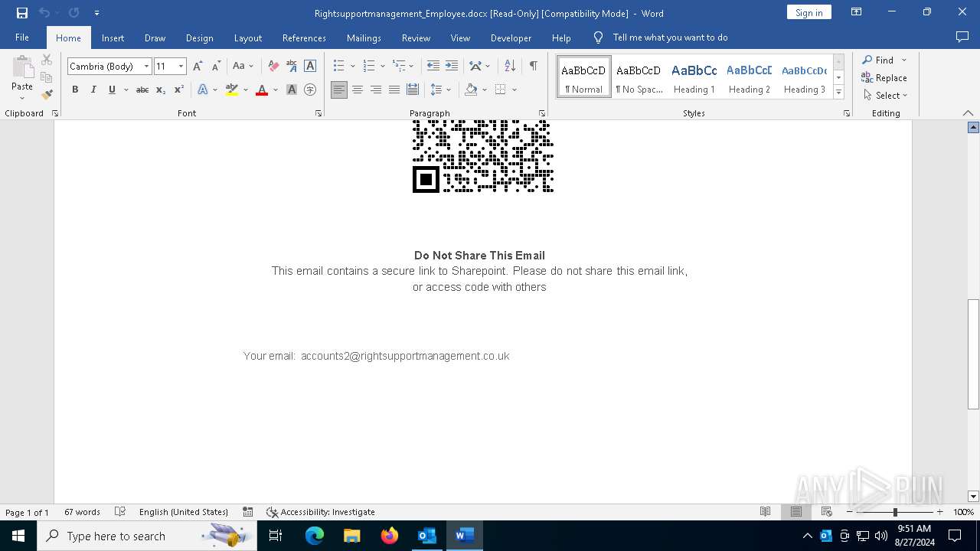
Task: Click the Increase Indent icon
Action: coord(452,67)
